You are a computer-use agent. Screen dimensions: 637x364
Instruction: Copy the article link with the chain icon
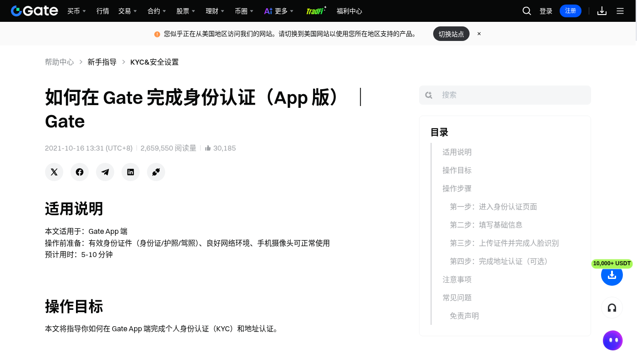tap(156, 172)
